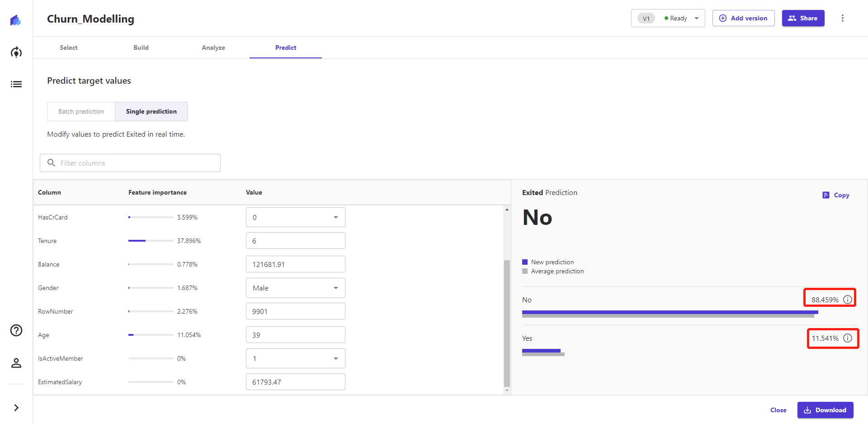Open the three-dot overflow menu top right

point(843,18)
